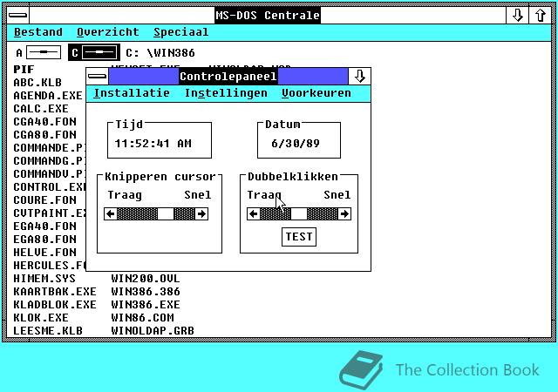This screenshot has width=558, height=392.
Task: Select WIN200.OVL file
Action: (x=146, y=279)
